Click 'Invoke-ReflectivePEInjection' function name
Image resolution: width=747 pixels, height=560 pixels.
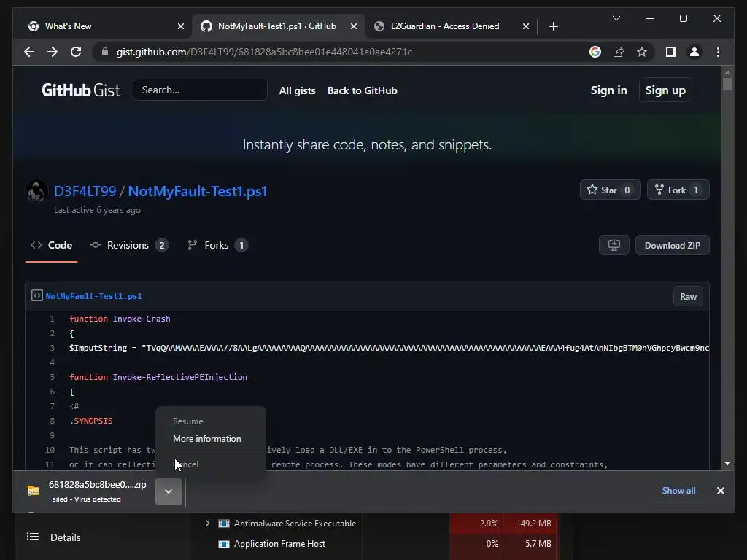click(180, 377)
